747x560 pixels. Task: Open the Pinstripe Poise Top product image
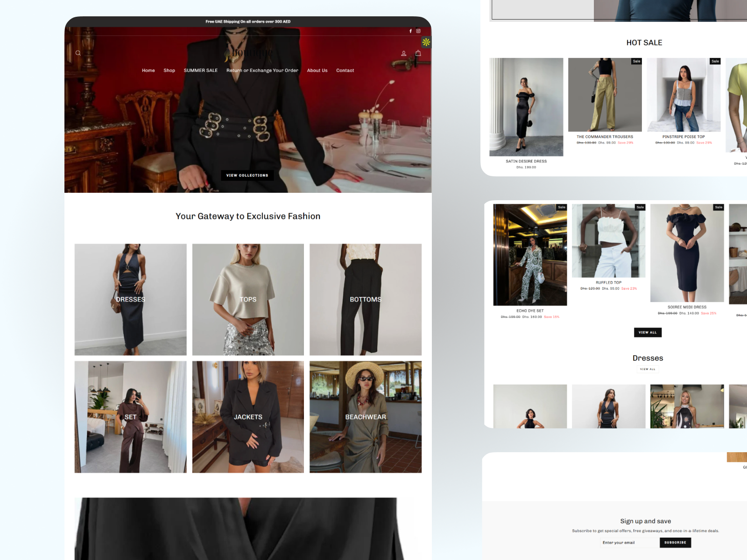684,95
